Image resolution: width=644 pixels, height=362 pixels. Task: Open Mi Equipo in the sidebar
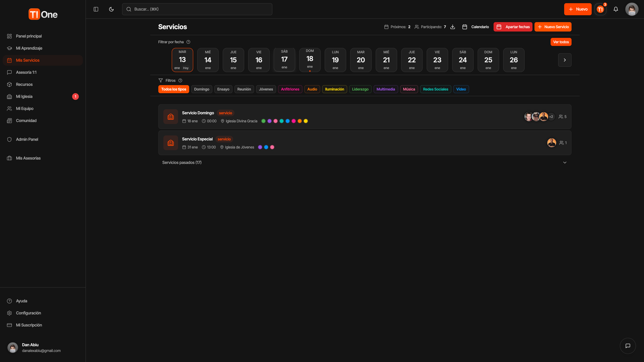(24, 108)
